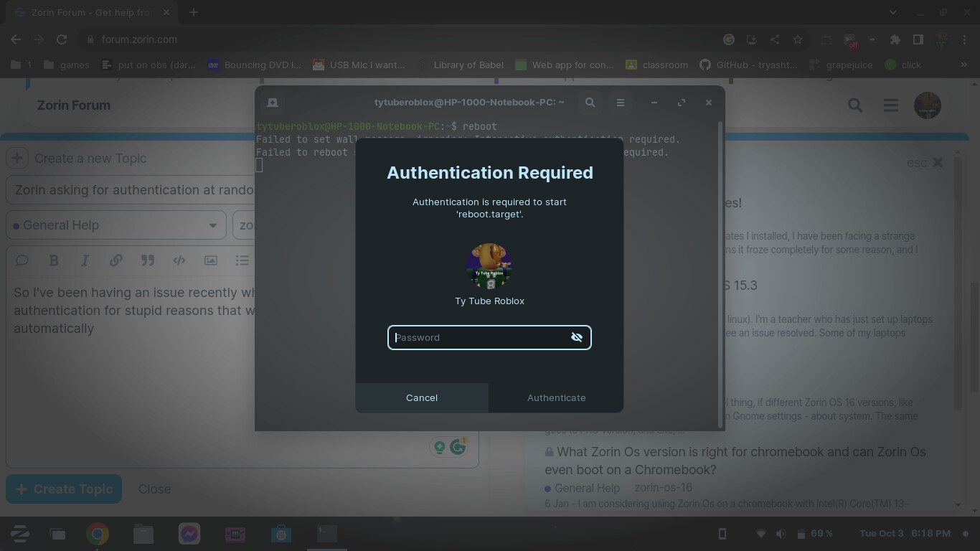This screenshot has height=551, width=980.
Task: Click install app icon in address bar
Action: coord(751,39)
